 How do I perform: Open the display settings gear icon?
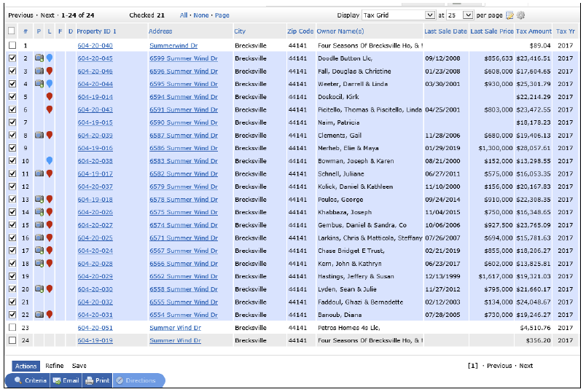pyautogui.click(x=520, y=15)
